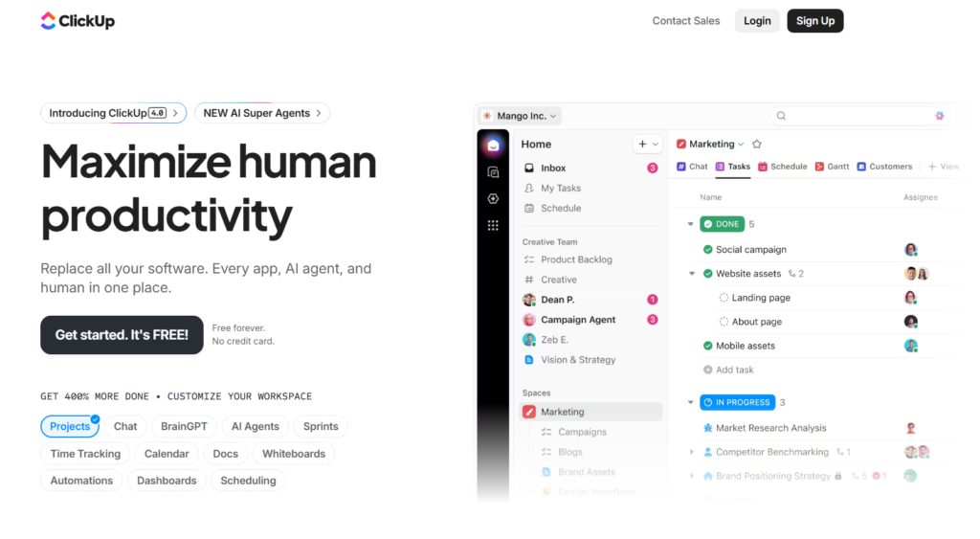This screenshot has width=980, height=539.
Task: Collapse the DONE task group
Action: [x=690, y=224]
